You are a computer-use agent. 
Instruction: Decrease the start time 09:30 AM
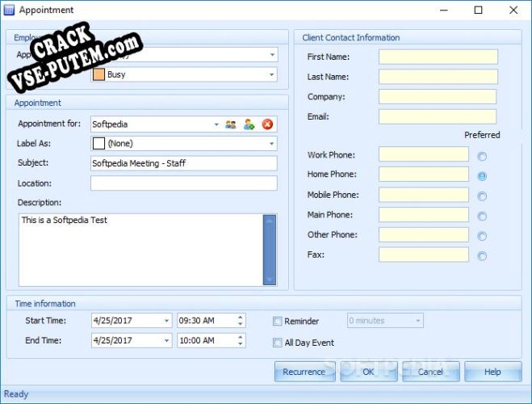pyautogui.click(x=241, y=324)
